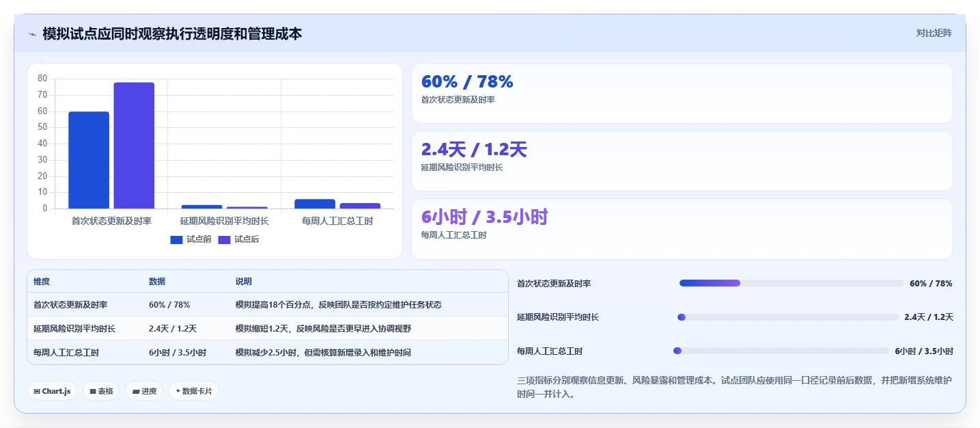Image resolution: width=980 pixels, height=428 pixels.
Task: Click the icon in the Chart.js chip
Action: tap(37, 392)
